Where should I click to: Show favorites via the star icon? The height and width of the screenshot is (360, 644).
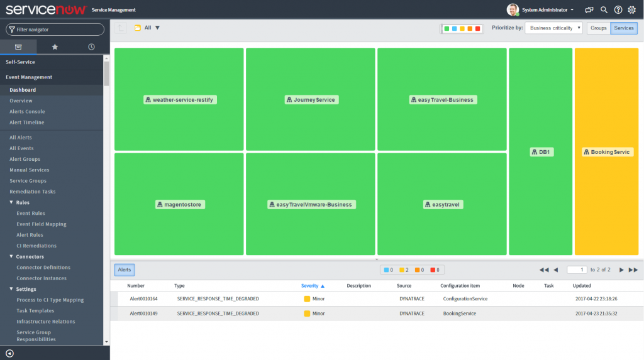click(x=55, y=46)
